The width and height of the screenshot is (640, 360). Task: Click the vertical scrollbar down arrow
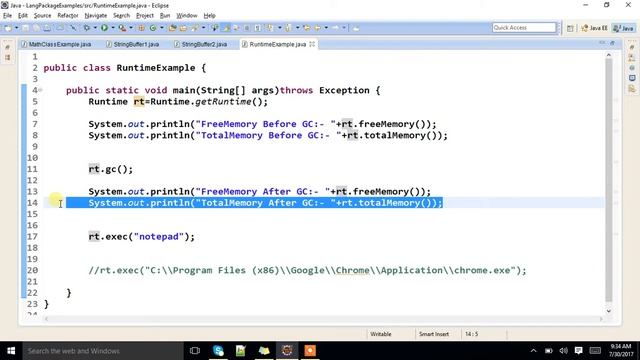coord(609,311)
